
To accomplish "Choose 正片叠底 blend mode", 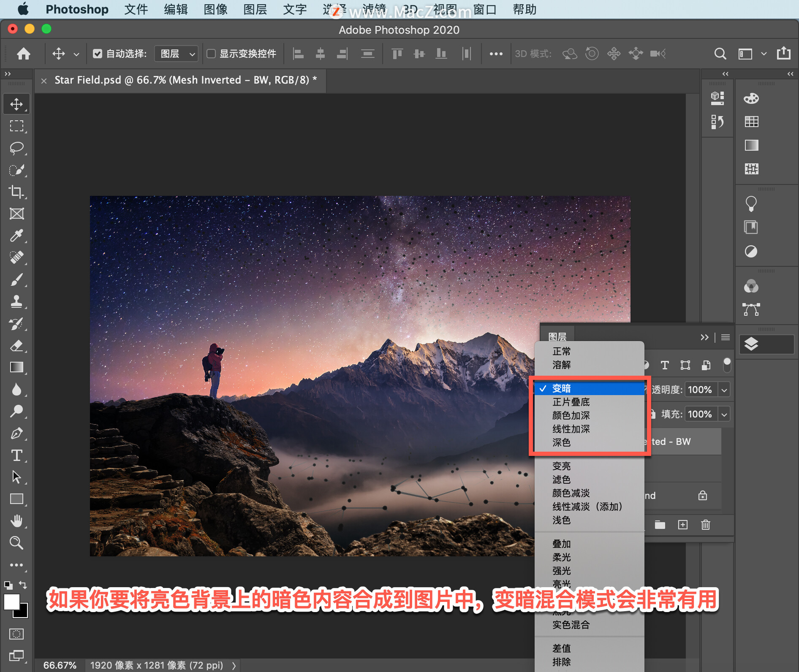I will point(571,402).
